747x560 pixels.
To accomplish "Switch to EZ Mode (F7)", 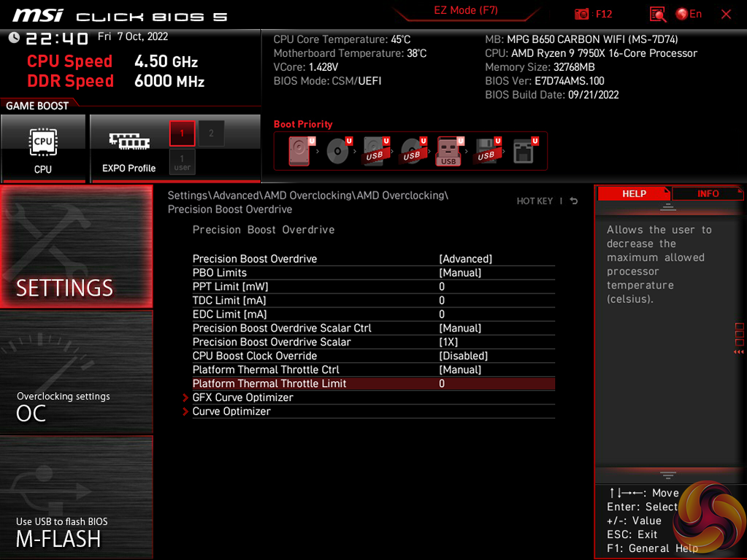I will click(x=465, y=10).
